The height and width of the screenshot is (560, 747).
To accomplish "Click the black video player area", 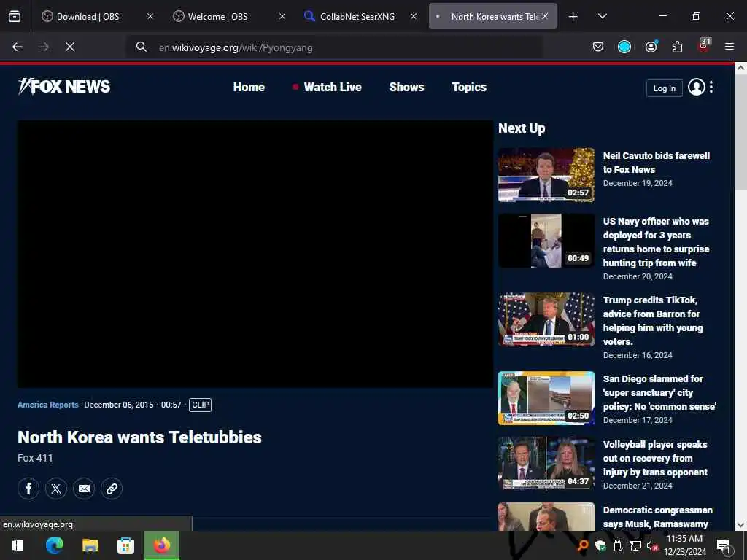I will click(255, 254).
